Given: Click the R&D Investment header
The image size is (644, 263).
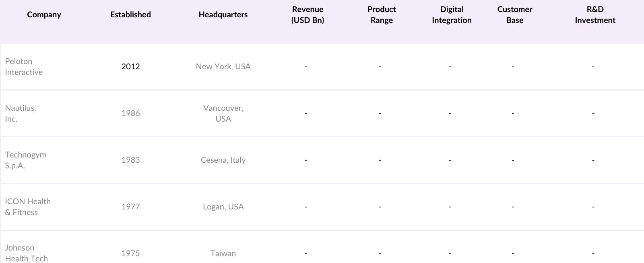Looking at the screenshot, I should (x=595, y=15).
